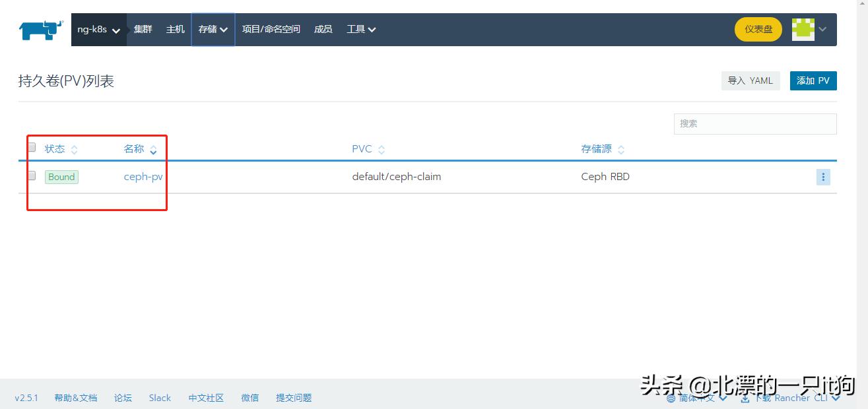Open the 工具 dropdown
This screenshot has height=409, width=868.
361,29
